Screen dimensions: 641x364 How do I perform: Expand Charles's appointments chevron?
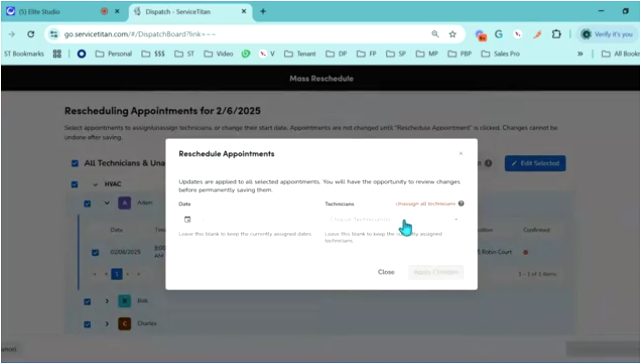[x=107, y=324]
